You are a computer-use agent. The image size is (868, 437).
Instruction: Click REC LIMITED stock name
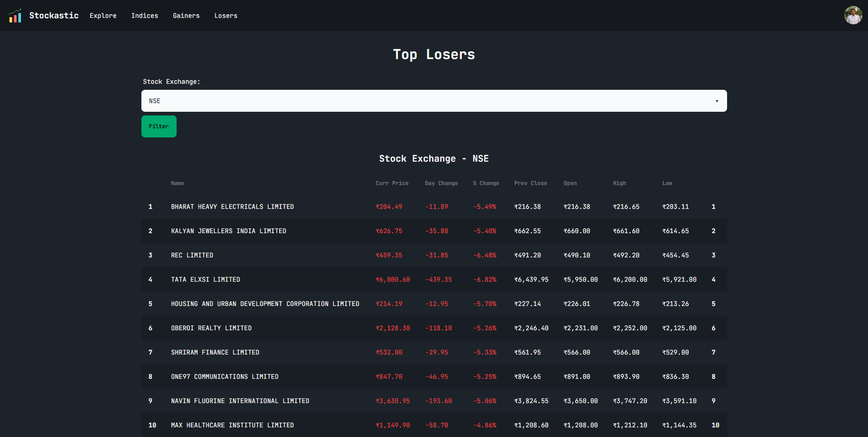[192, 255]
